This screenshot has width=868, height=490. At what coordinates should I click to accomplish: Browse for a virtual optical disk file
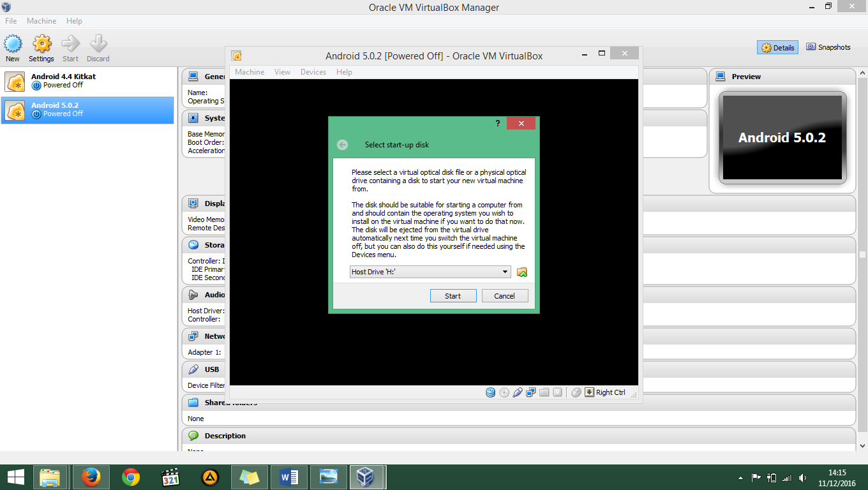[522, 272]
